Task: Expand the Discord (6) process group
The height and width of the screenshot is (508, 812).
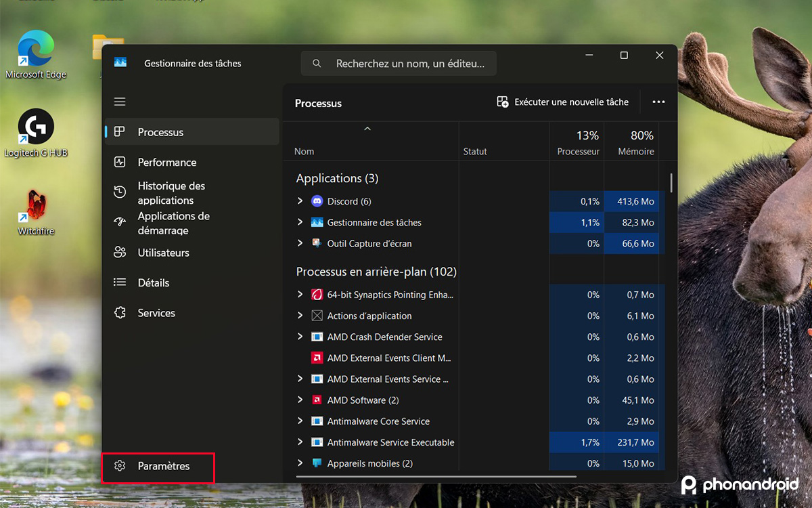Action: pos(300,201)
